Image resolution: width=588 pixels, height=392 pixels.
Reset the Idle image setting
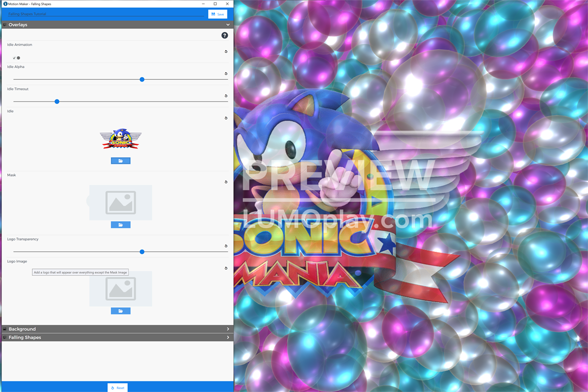tap(226, 118)
